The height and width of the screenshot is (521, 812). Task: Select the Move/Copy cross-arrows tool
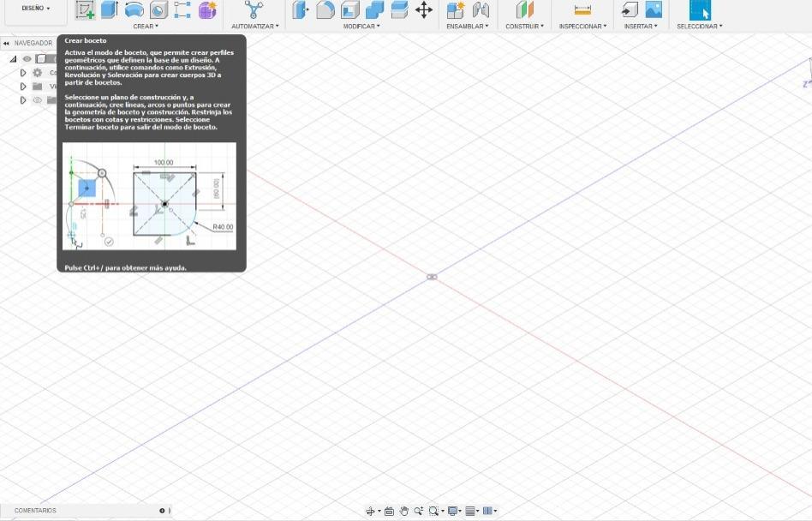point(424,9)
